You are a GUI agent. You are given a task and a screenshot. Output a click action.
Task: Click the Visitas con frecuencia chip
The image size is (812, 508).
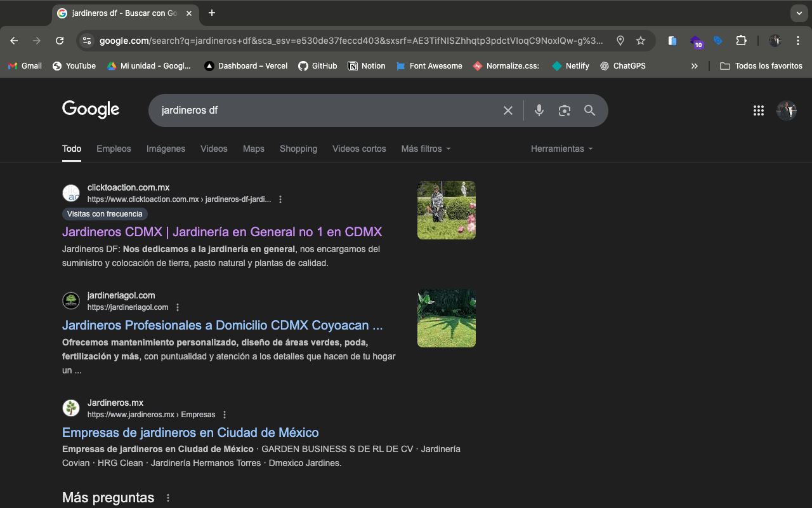pos(105,214)
